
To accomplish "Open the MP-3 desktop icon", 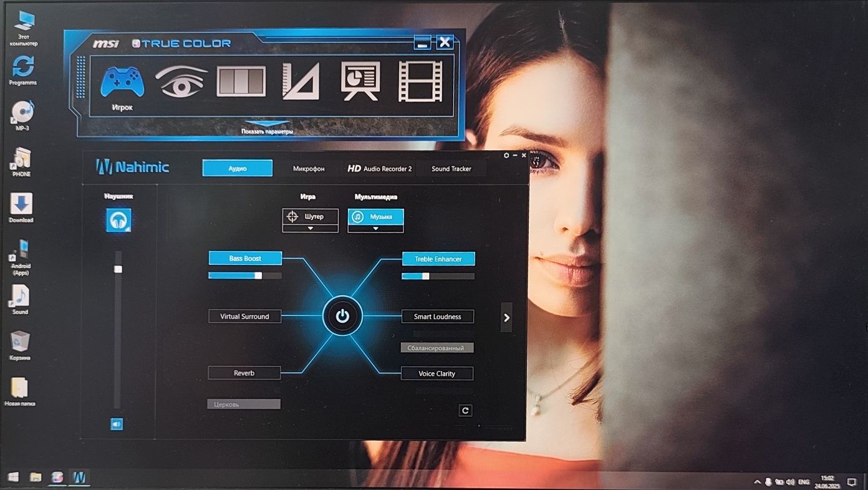I will point(22,115).
